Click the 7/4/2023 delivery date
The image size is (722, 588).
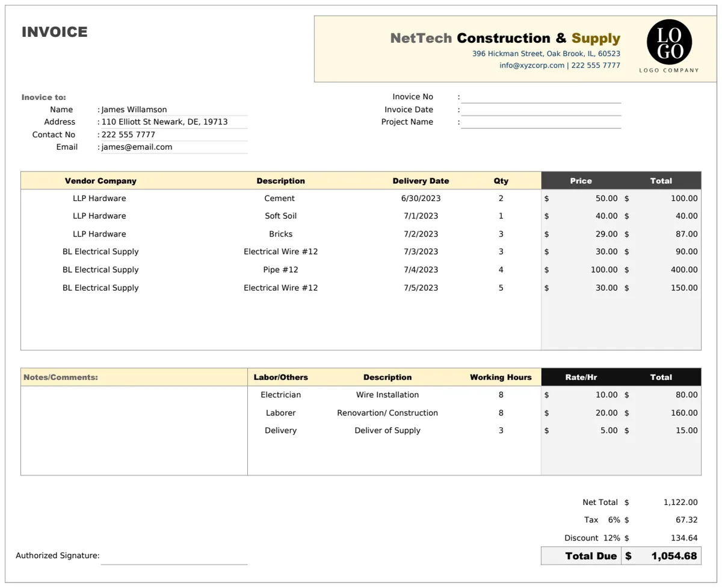click(x=421, y=270)
